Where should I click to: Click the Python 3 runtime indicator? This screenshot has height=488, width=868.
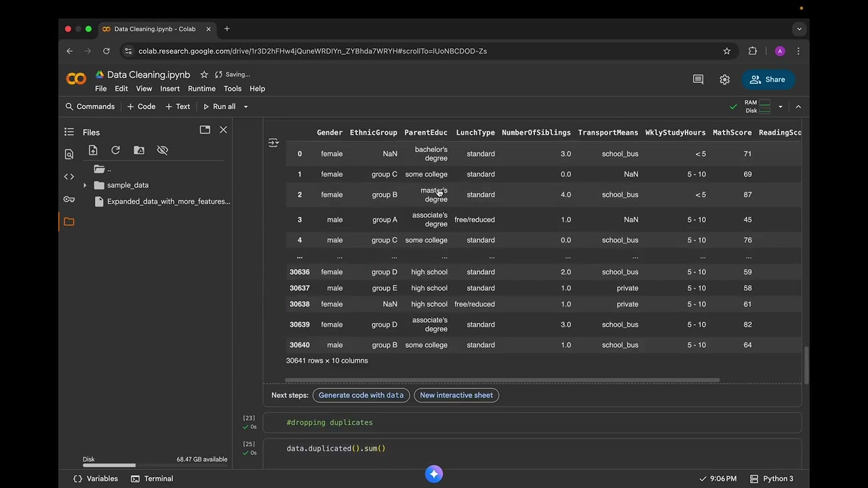click(772, 479)
